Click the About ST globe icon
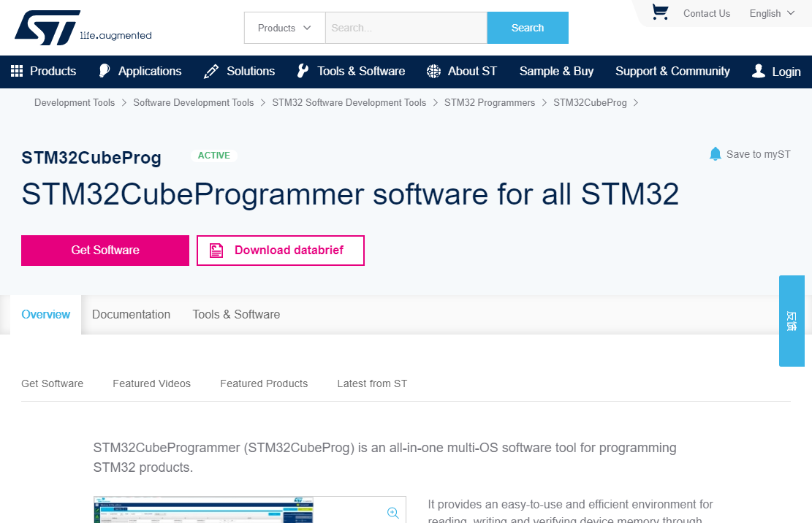The height and width of the screenshot is (523, 812). click(433, 71)
